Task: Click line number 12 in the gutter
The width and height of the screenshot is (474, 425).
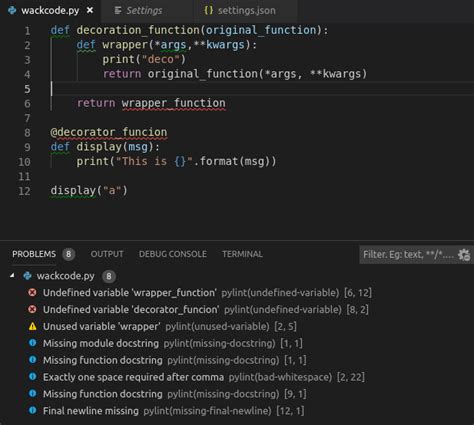Action: 24,191
